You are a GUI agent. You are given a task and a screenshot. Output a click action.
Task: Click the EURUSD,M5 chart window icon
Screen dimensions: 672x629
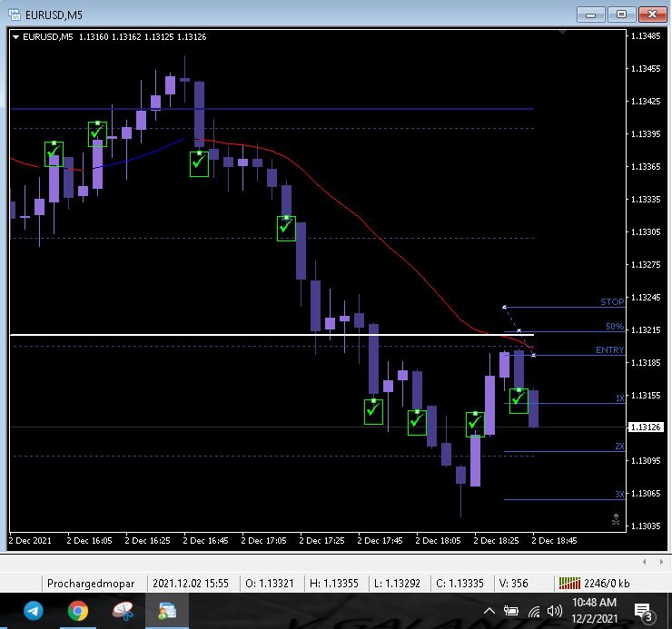[x=15, y=15]
